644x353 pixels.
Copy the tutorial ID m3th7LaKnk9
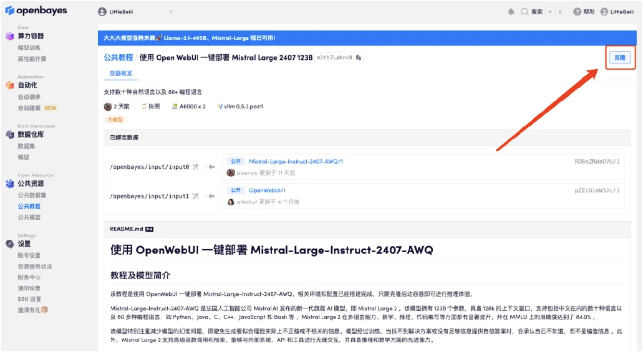[x=359, y=57]
